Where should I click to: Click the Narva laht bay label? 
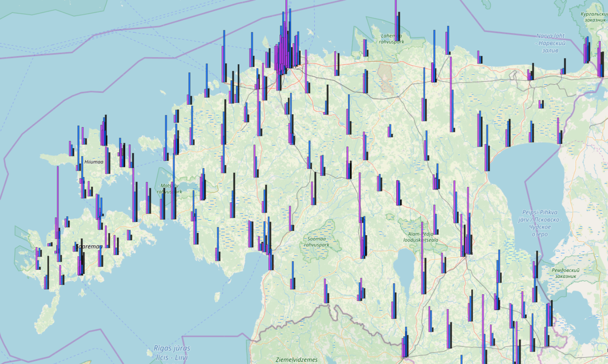[550, 43]
